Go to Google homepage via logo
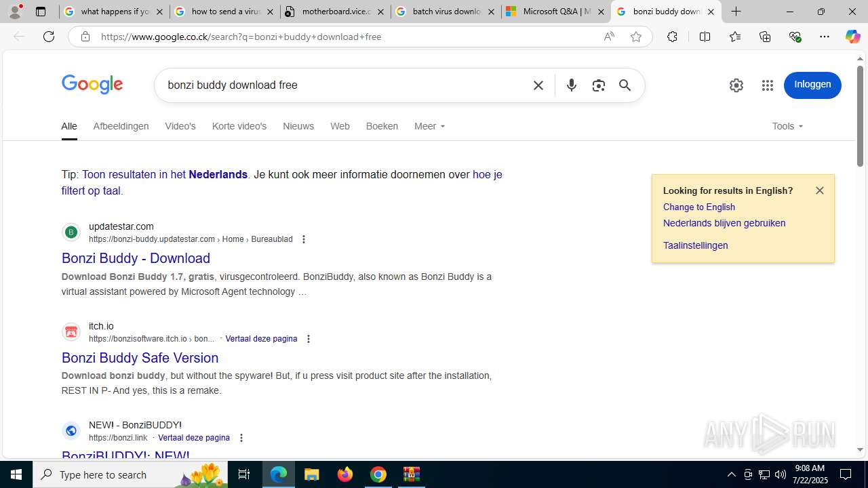Viewport: 868px width, 488px height. 92,85
